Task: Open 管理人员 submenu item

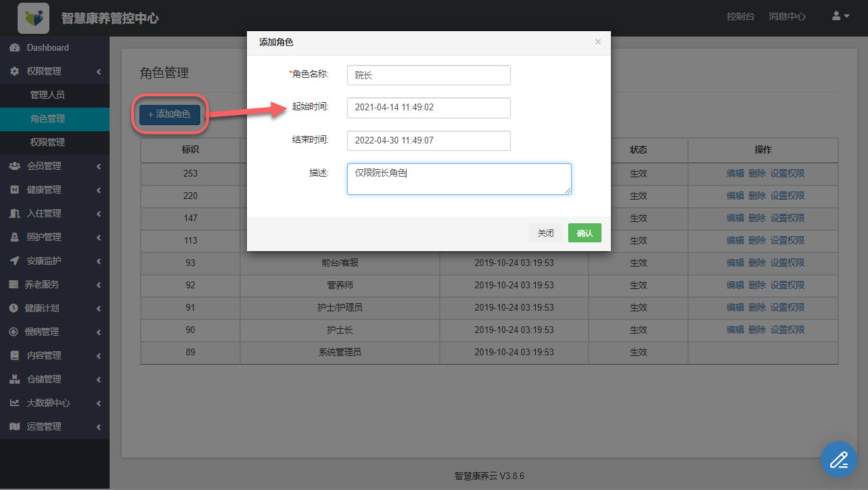Action: click(x=47, y=95)
